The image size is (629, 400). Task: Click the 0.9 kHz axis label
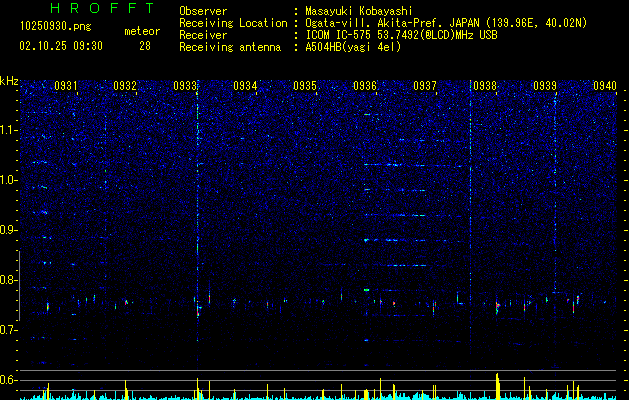click(9, 230)
